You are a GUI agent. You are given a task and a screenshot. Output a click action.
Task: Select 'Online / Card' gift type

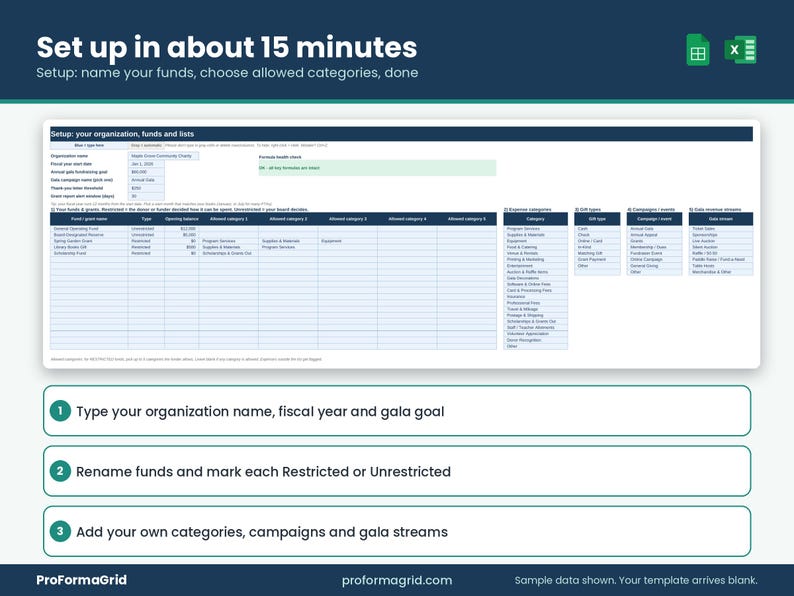[x=597, y=241]
